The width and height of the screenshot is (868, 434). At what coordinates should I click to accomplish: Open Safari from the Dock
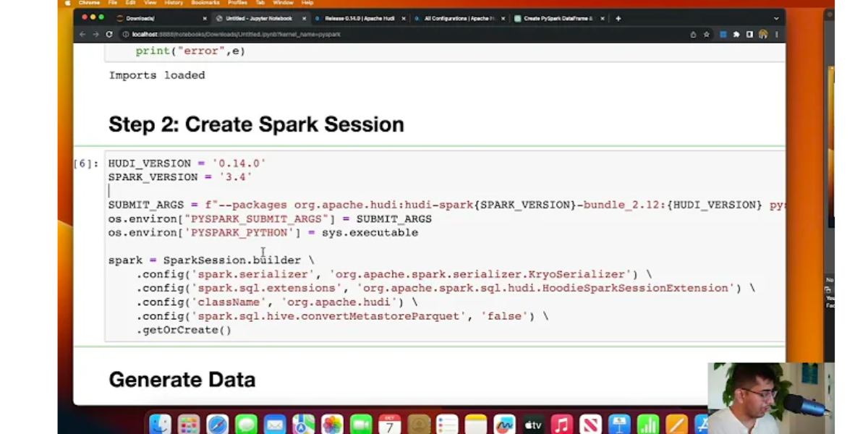coord(218,425)
